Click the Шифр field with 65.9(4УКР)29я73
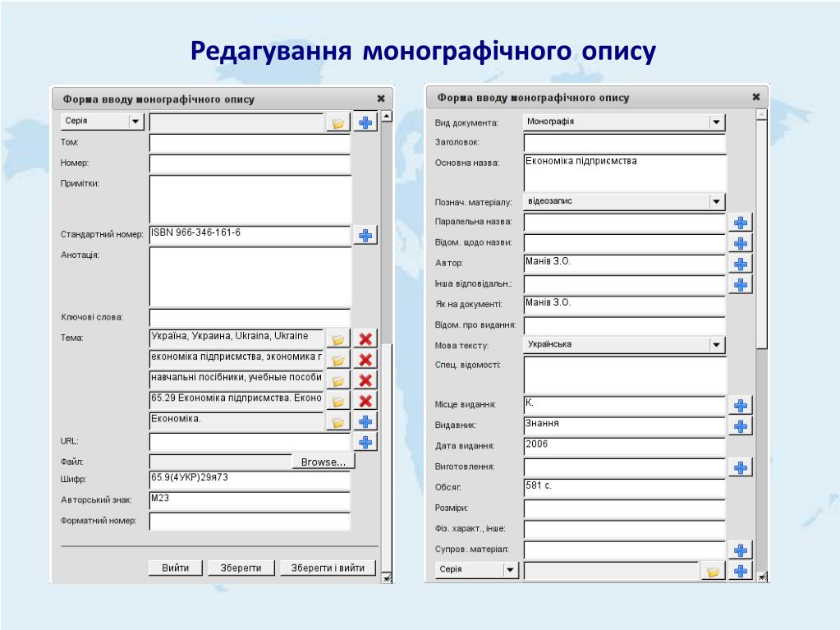Viewport: 840px width, 630px height. [250, 481]
